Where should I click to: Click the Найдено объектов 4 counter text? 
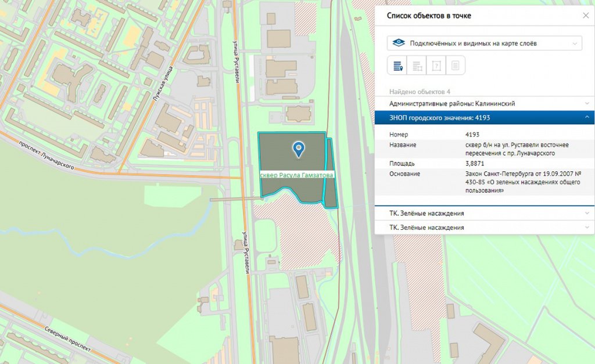tap(420, 92)
